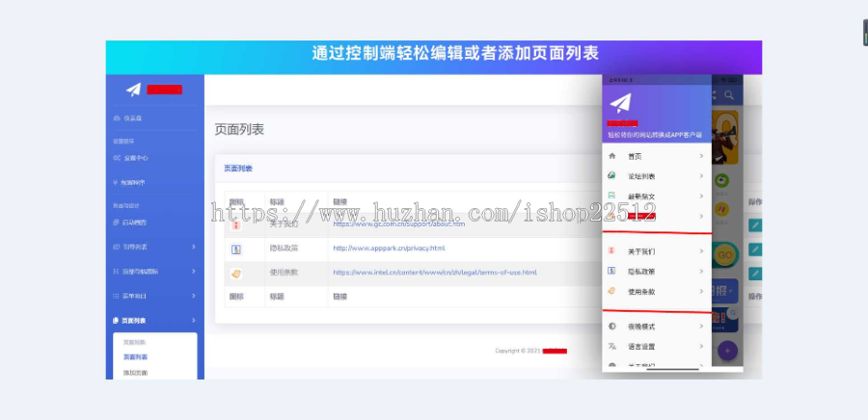
Task: Click the 页面列表 card heading
Action: (x=238, y=169)
